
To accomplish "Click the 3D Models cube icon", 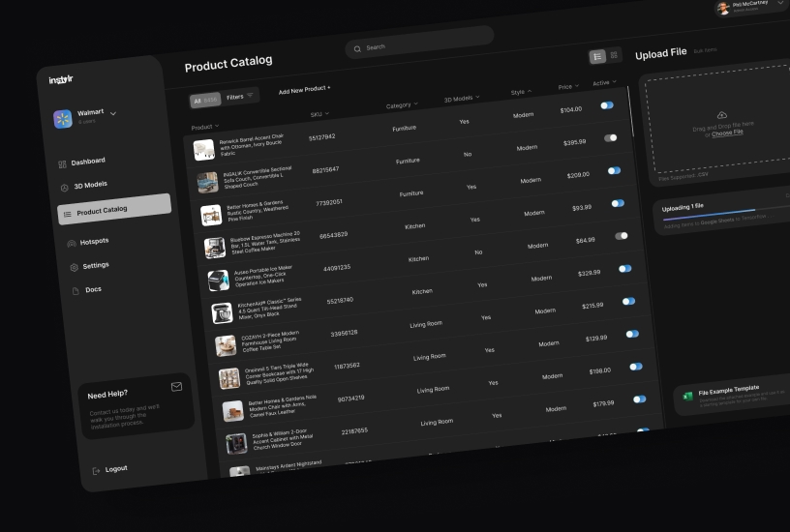I will (x=65, y=188).
